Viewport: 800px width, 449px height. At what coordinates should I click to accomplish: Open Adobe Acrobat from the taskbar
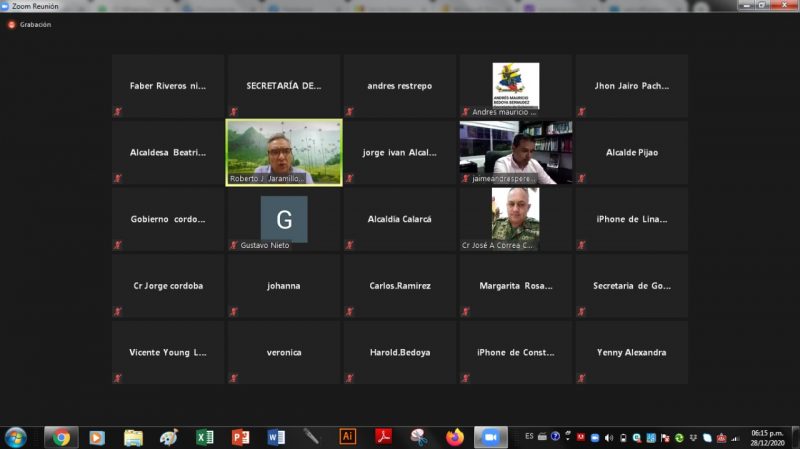tap(383, 437)
